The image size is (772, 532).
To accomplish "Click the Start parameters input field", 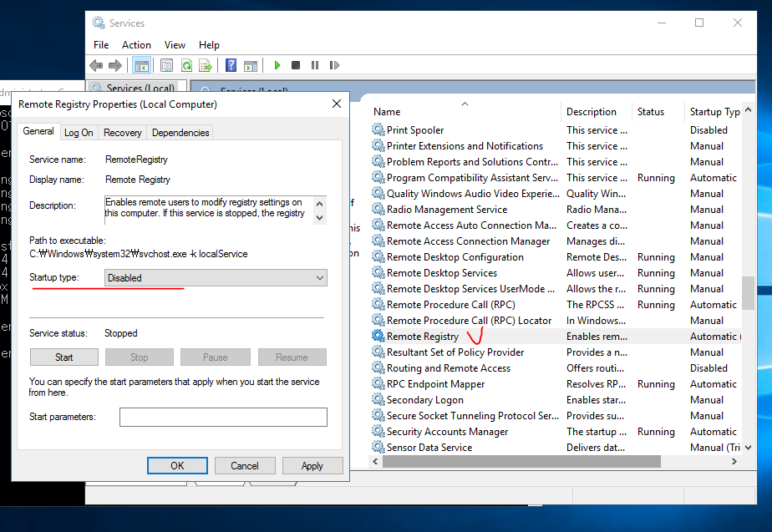I will (223, 417).
